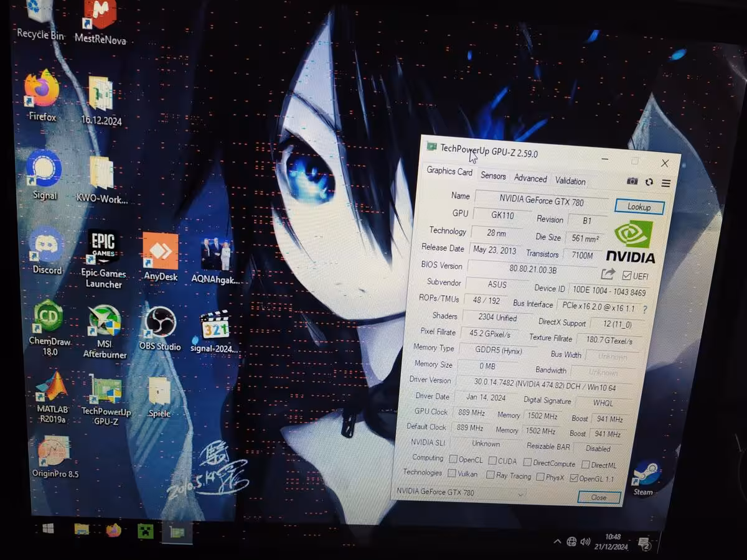The height and width of the screenshot is (560, 747).
Task: Click the GPU-Z refresh icon
Action: (649, 182)
